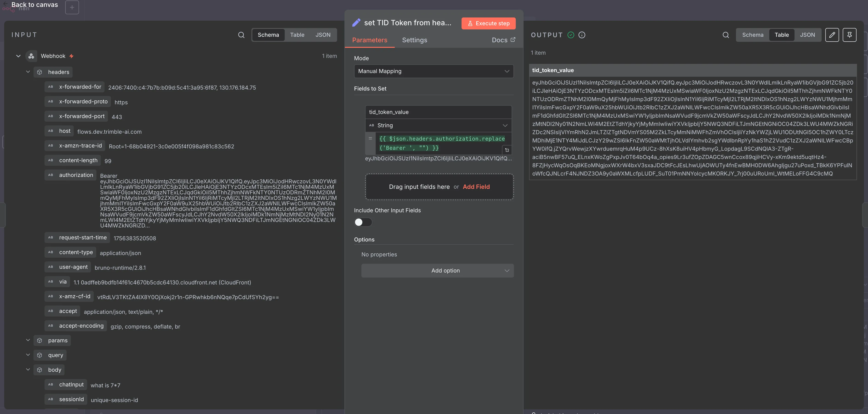Switch INPUT view to Schema
Image resolution: width=868 pixels, height=414 pixels.
click(268, 35)
